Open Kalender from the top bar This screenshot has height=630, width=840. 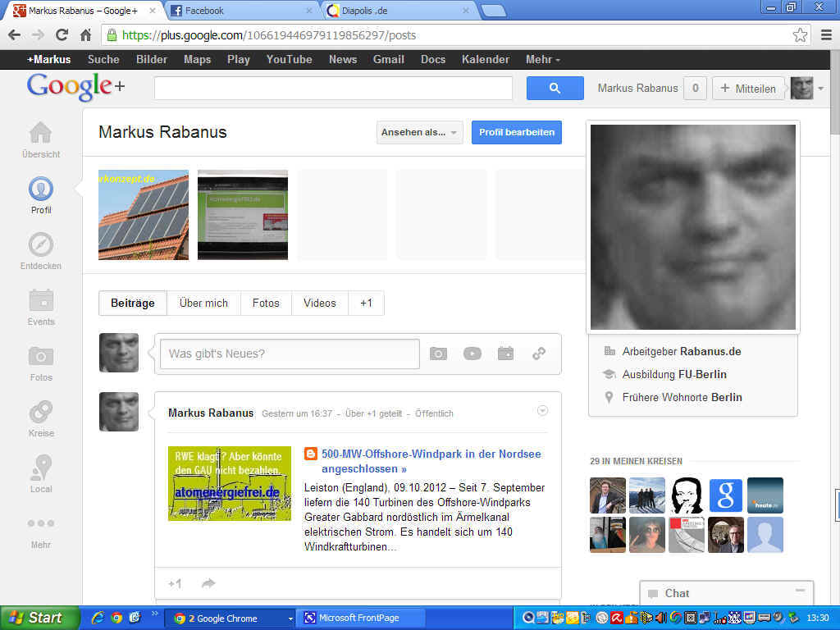click(486, 59)
